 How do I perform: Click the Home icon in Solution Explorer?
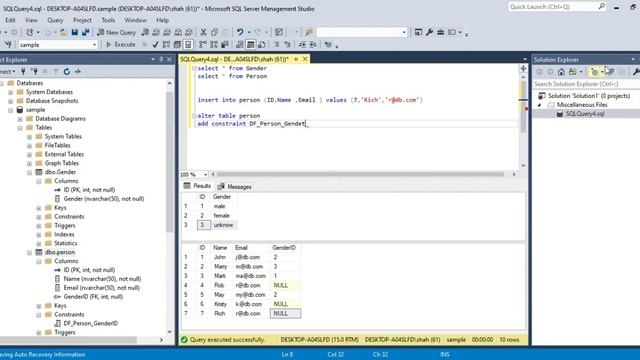[x=561, y=72]
